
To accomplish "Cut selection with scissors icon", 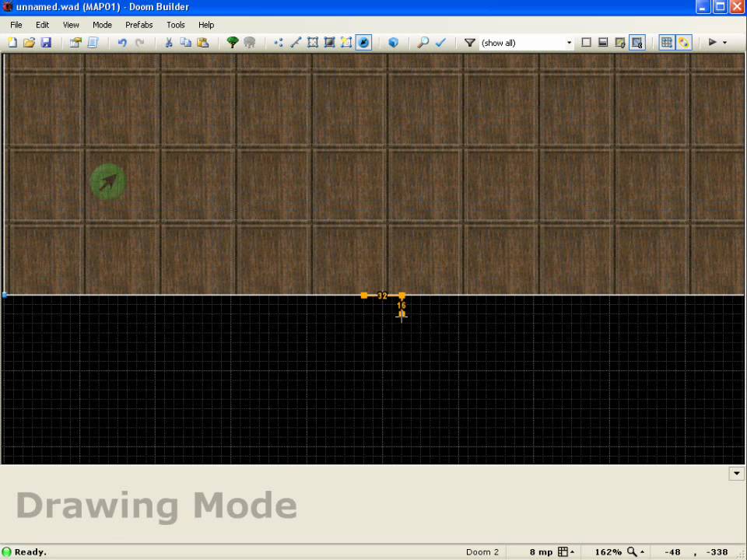I will 169,42.
